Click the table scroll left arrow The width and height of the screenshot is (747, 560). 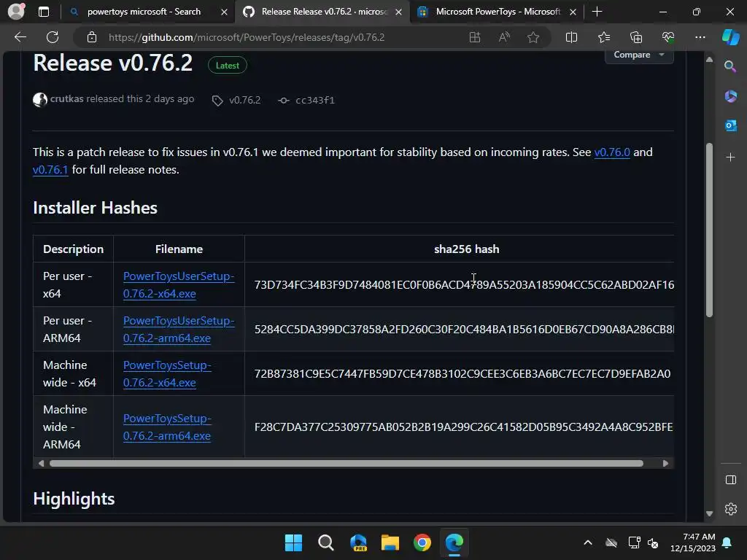(41, 463)
